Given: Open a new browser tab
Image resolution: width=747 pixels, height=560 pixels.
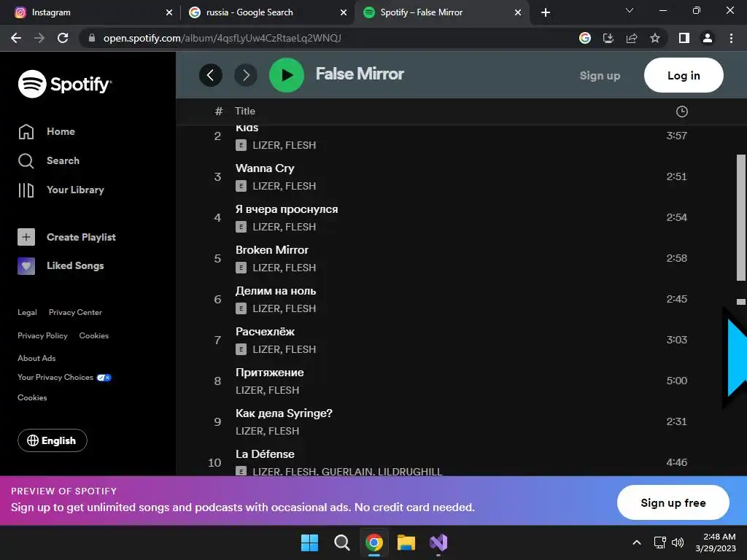Looking at the screenshot, I should point(546,12).
